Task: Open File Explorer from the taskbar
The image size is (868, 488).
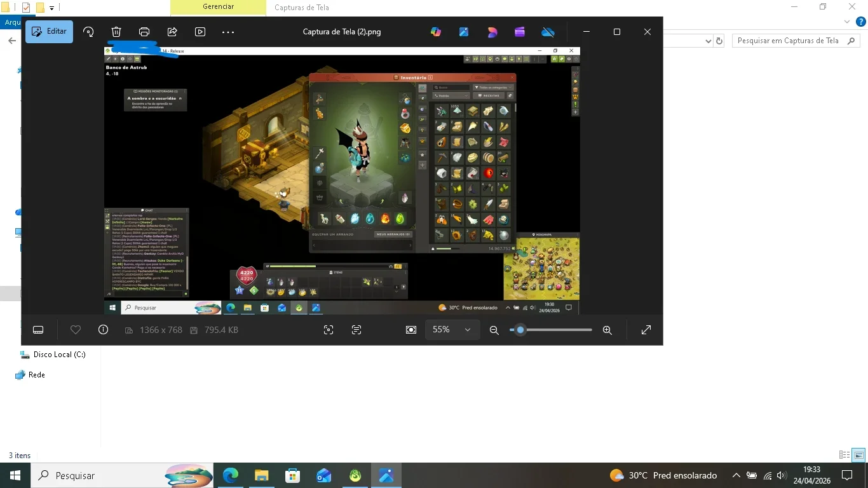Action: [261, 475]
